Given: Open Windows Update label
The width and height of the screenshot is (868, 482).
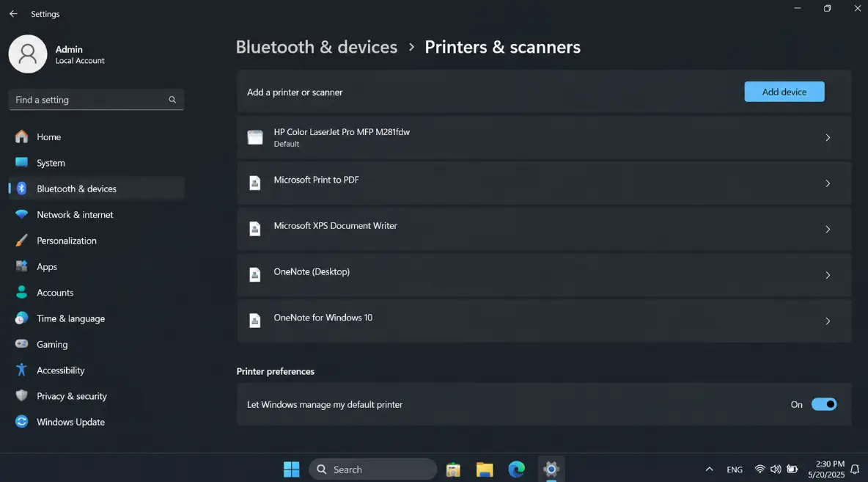Looking at the screenshot, I should click(x=70, y=422).
